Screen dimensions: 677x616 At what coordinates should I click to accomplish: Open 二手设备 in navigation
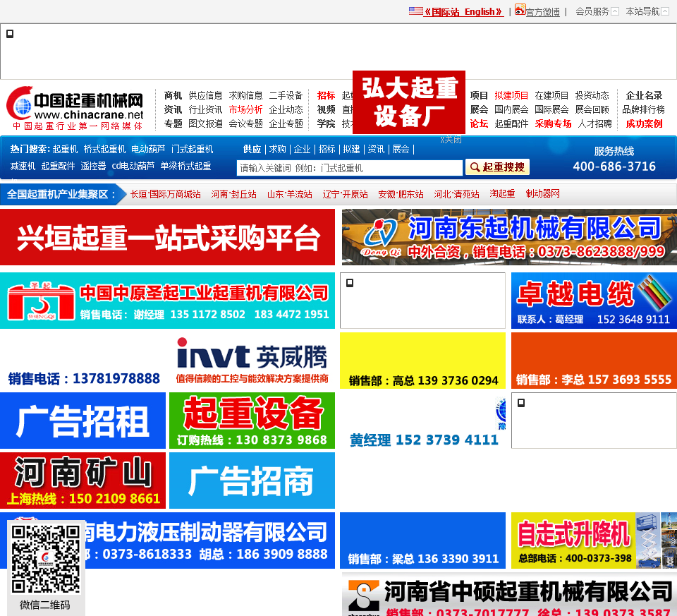(286, 95)
